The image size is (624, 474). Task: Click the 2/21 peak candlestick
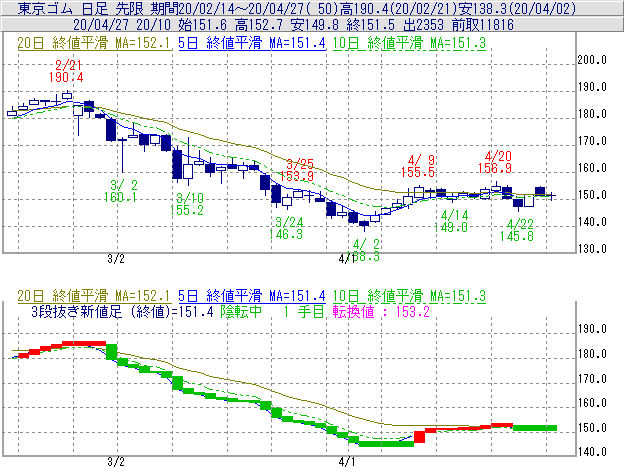pyautogui.click(x=67, y=95)
